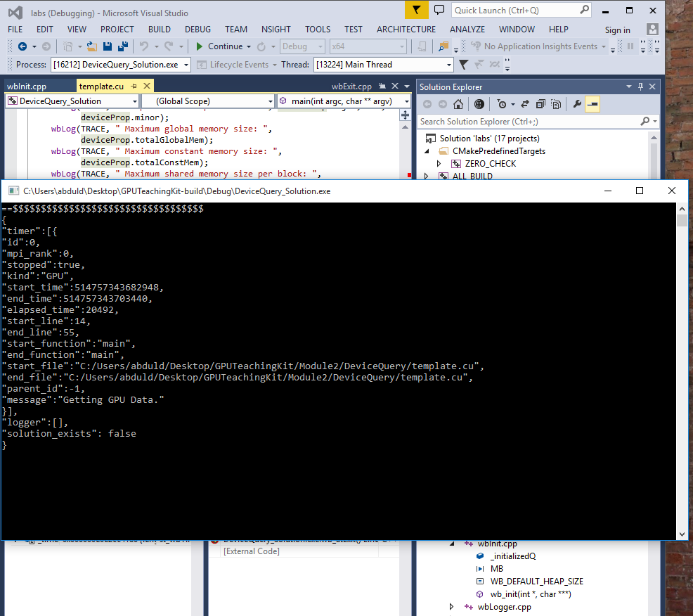The width and height of the screenshot is (693, 616).
Task: Click in the Quick Launch search field
Action: (515, 10)
